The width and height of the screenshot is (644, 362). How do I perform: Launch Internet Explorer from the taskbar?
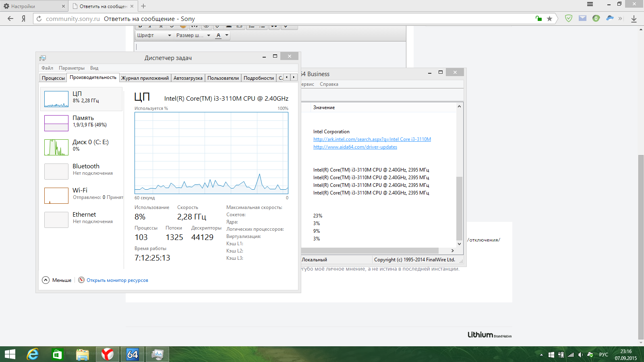(33, 354)
